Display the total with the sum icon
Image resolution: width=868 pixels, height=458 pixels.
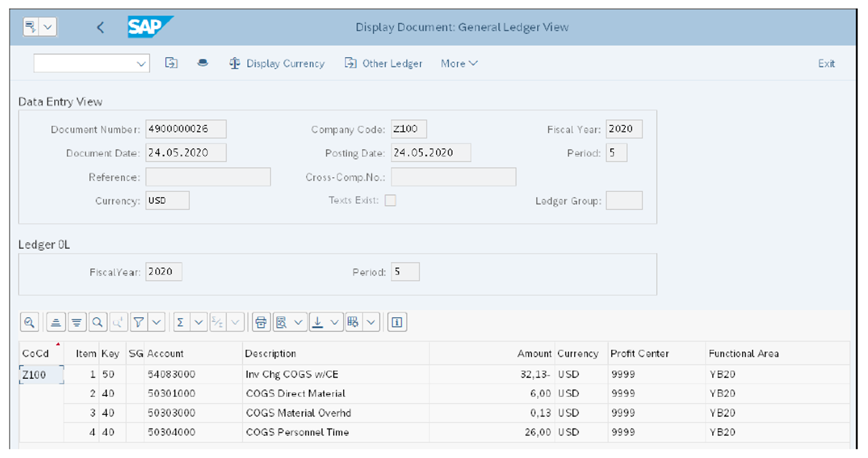(180, 322)
